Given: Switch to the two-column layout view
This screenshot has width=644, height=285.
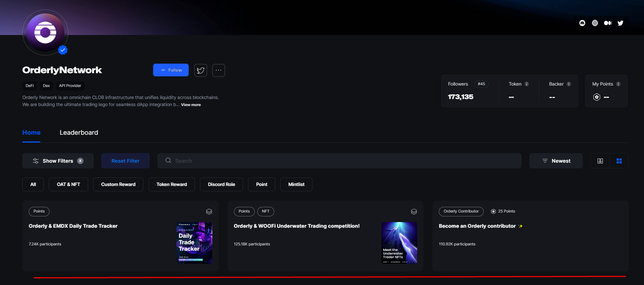Looking at the screenshot, I should point(600,161).
